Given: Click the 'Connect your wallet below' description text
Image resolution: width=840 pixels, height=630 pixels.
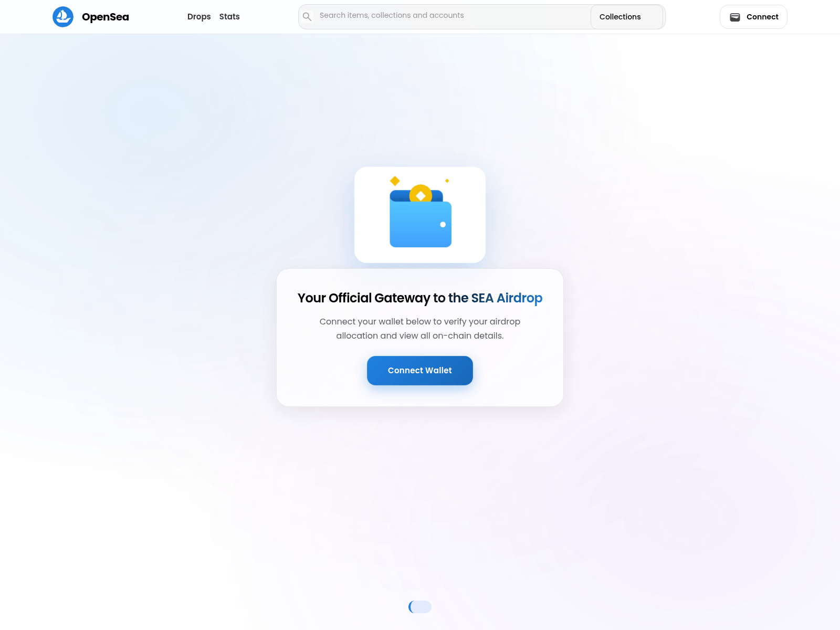Looking at the screenshot, I should pyautogui.click(x=420, y=329).
